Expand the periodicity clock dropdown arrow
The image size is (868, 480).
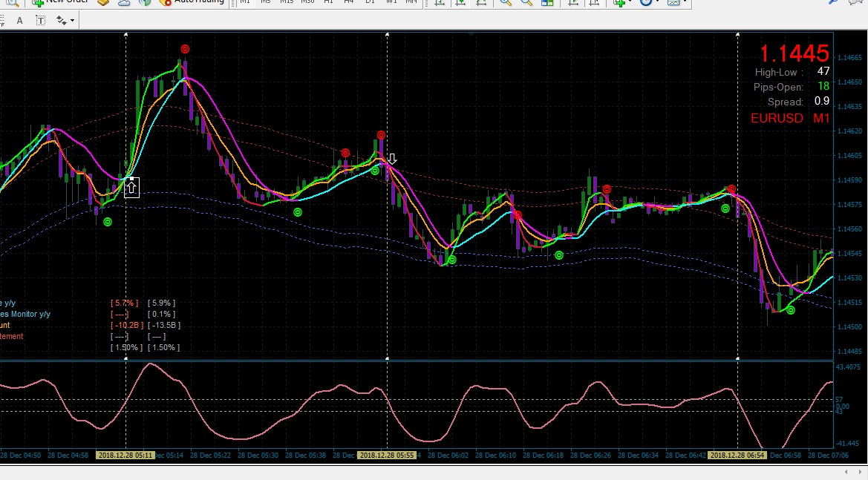click(x=657, y=2)
